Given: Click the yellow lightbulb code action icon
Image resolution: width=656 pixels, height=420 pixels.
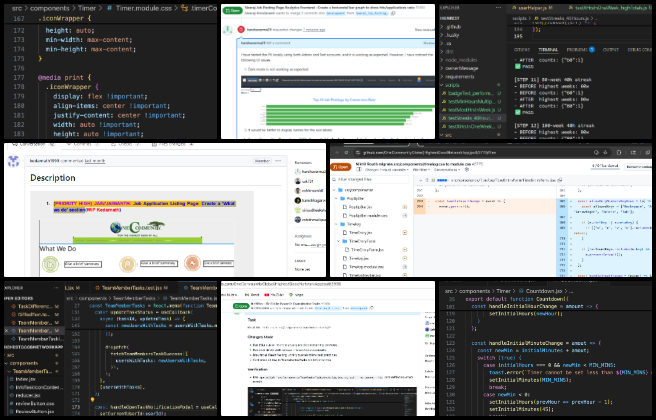Looking at the screenshot, I should point(92,400).
